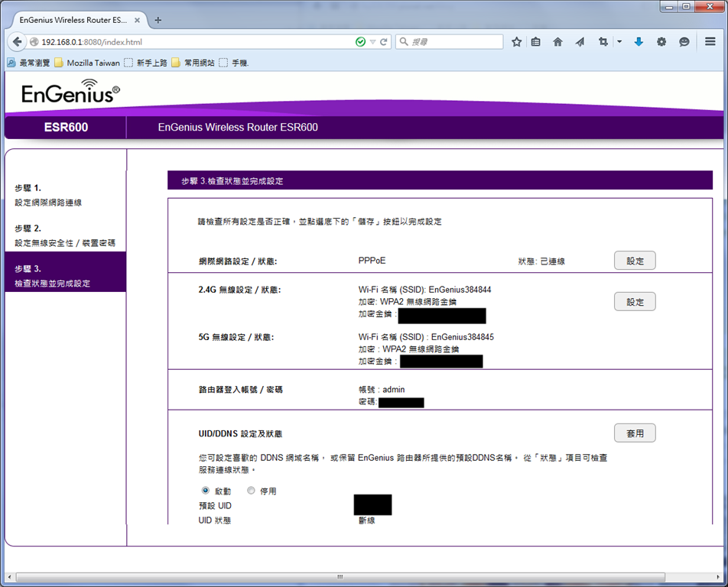Screen dimensions: 728x587
Task: Expand the dropdown arrow beside crop icon
Action: coord(619,42)
